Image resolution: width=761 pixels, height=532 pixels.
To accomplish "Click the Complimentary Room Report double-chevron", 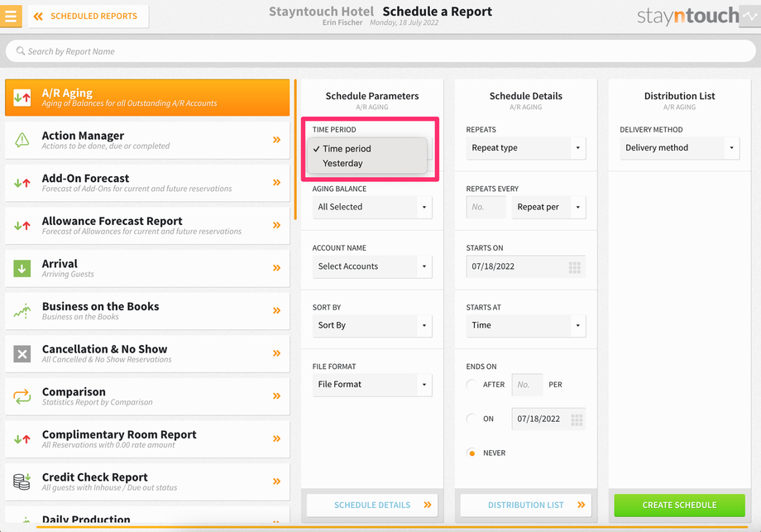I will (x=276, y=439).
